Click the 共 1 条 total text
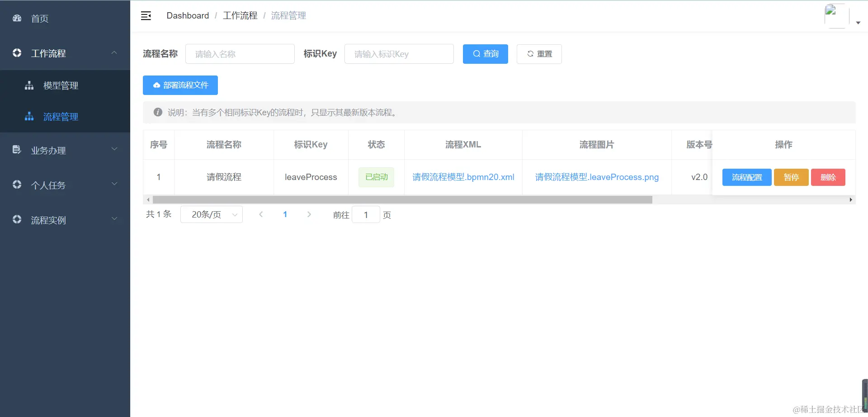 [x=159, y=214]
